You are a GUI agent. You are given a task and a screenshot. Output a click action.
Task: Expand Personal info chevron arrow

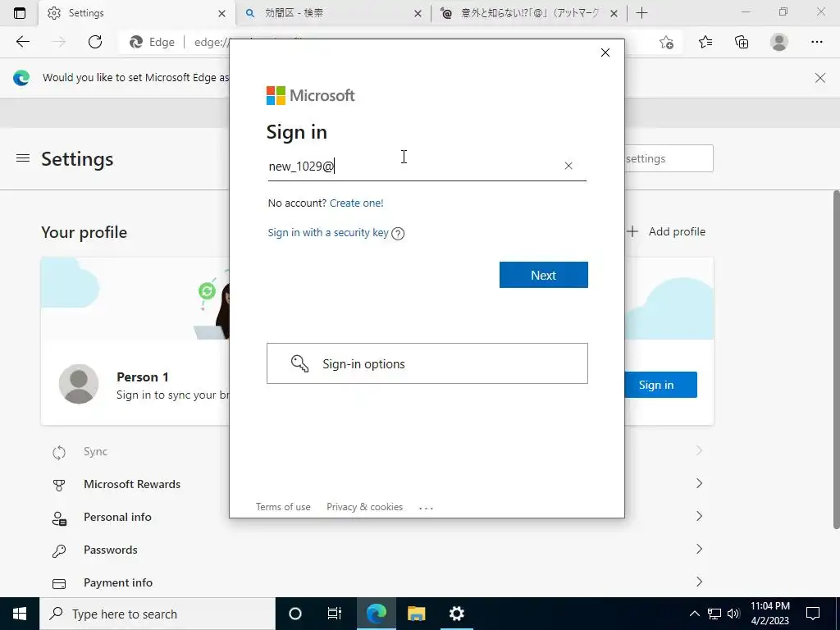[x=699, y=516]
